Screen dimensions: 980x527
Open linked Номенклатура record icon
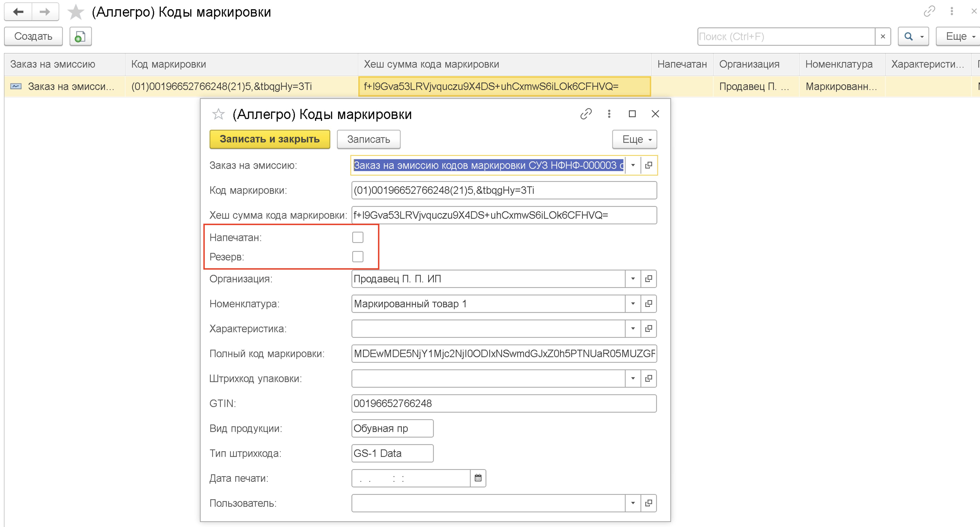pyautogui.click(x=649, y=304)
